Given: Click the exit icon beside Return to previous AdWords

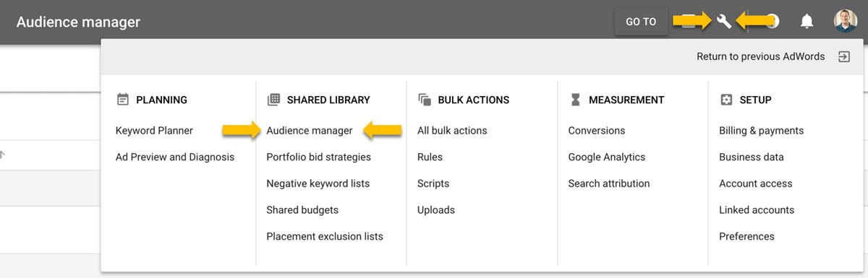Looking at the screenshot, I should pos(843,56).
